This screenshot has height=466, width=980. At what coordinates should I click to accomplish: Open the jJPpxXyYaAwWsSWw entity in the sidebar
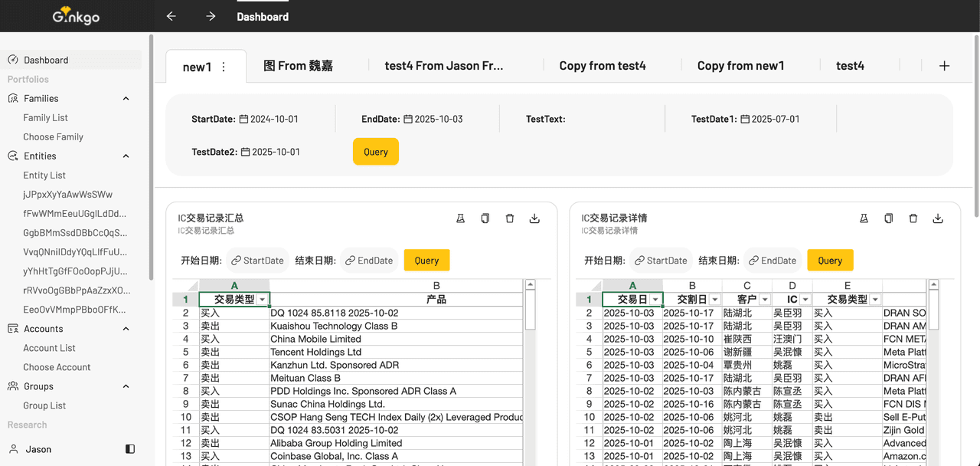click(x=67, y=195)
